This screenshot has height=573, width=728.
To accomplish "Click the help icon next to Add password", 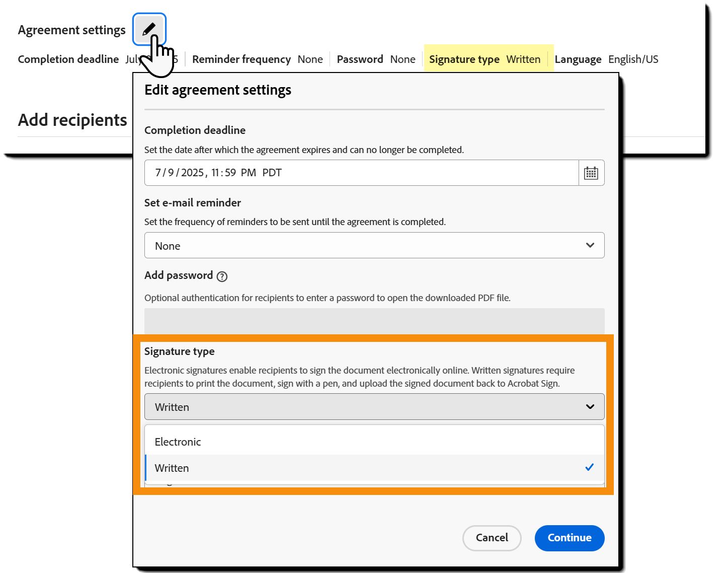I will [x=222, y=276].
